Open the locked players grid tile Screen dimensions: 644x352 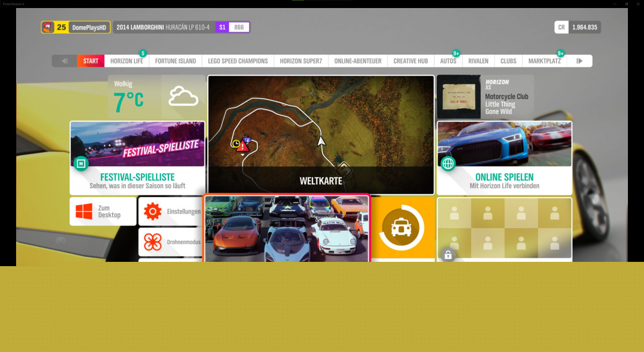504,230
